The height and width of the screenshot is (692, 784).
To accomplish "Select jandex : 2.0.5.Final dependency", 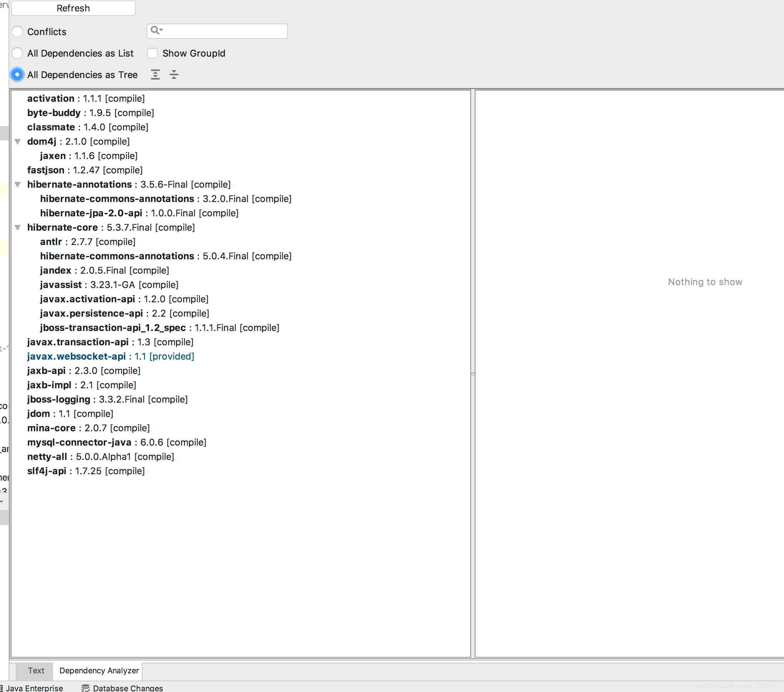I will coord(104,270).
